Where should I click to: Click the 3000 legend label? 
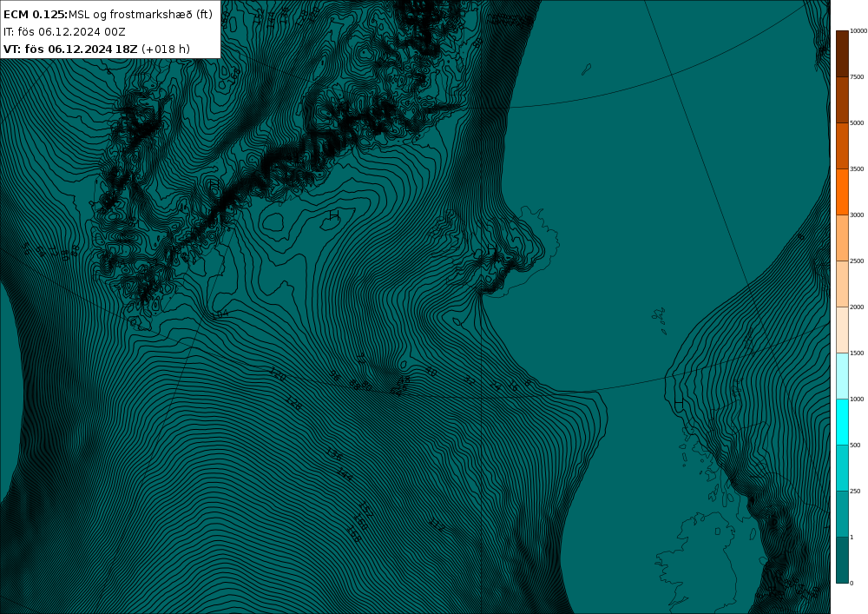(x=857, y=215)
